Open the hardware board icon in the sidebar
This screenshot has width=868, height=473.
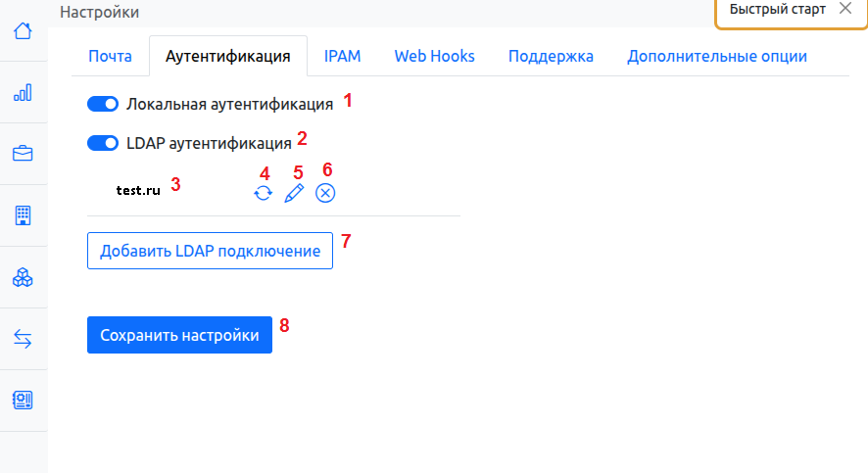[x=23, y=401]
